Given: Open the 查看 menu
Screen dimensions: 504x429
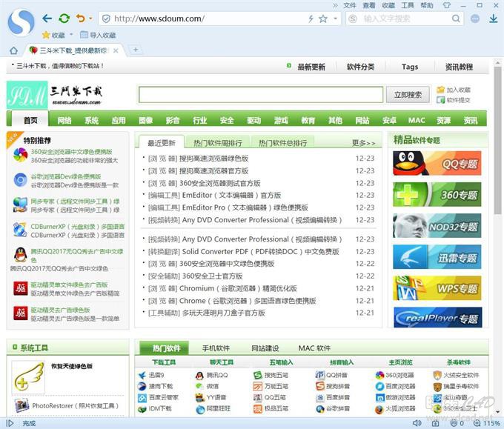Looking at the screenshot, I should click(x=369, y=5).
